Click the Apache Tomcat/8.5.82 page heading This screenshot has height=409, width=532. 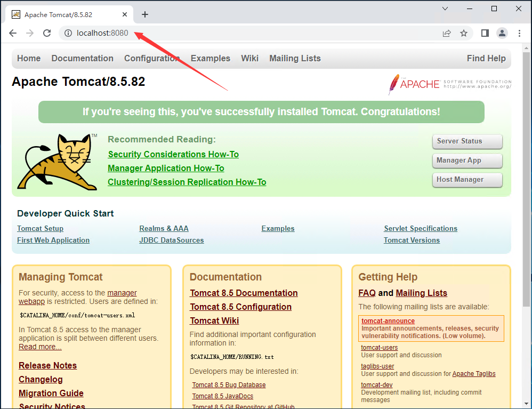[78, 82]
